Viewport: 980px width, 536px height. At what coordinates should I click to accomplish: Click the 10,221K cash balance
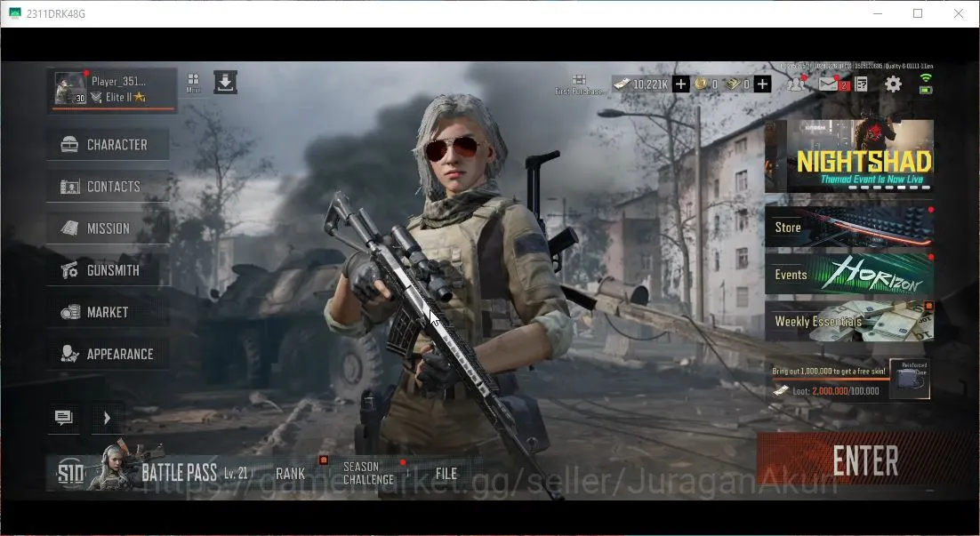click(650, 84)
